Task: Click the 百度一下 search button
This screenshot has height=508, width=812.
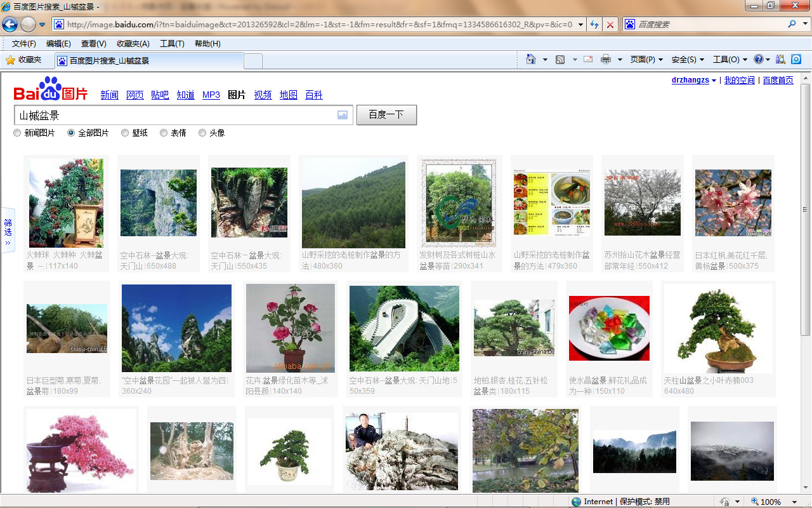Action: click(386, 115)
